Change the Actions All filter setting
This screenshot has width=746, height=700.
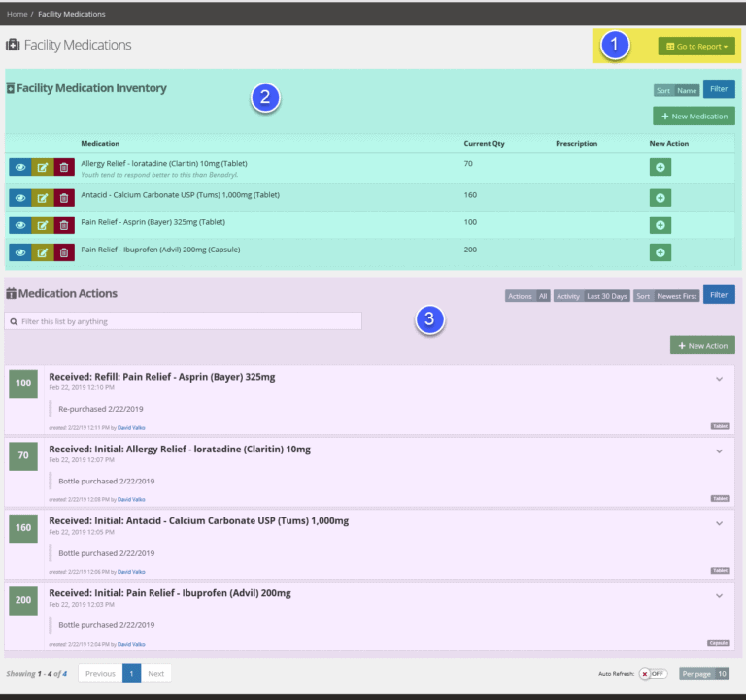click(x=527, y=296)
